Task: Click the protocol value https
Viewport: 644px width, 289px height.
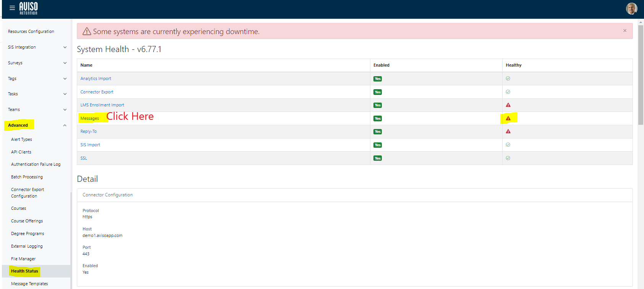Action: pyautogui.click(x=87, y=217)
